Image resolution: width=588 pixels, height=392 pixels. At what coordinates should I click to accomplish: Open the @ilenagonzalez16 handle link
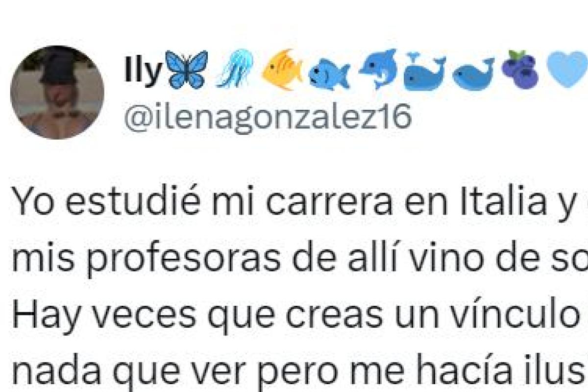(x=268, y=118)
